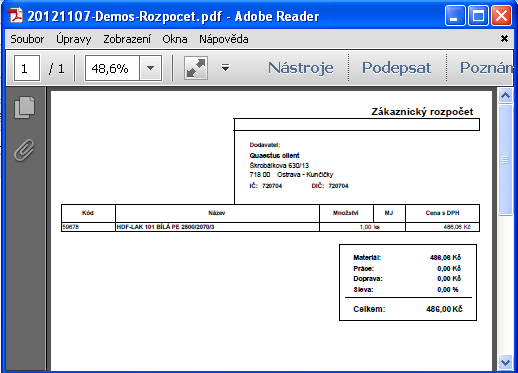This screenshot has width=518, height=373.
Task: Click the HDF-LAK 101 BÍLÁ item name
Action: point(165,227)
